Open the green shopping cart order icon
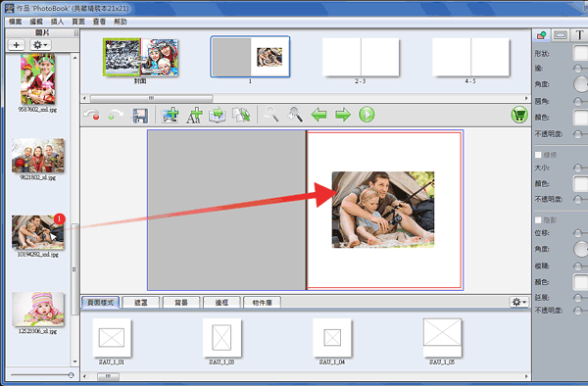 [519, 115]
